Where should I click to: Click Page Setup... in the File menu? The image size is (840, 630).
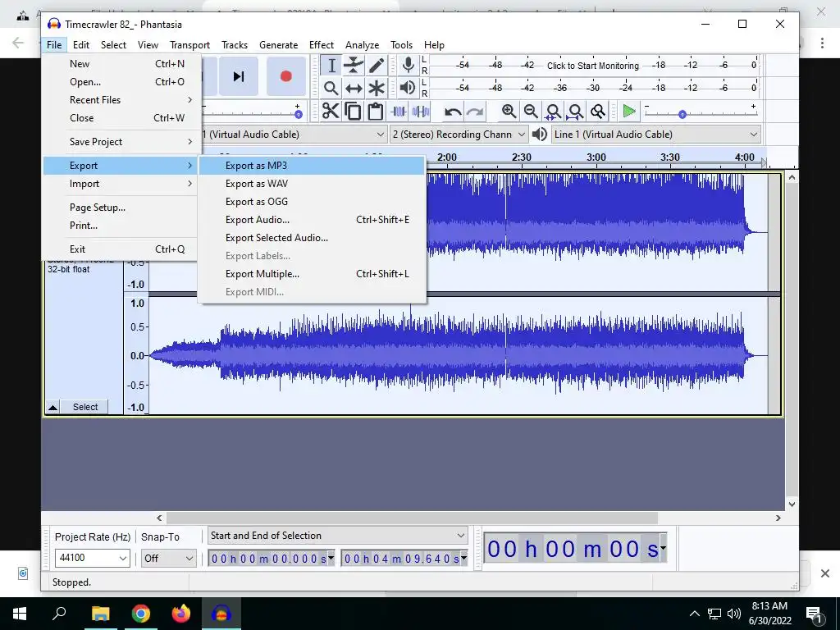(x=123, y=208)
